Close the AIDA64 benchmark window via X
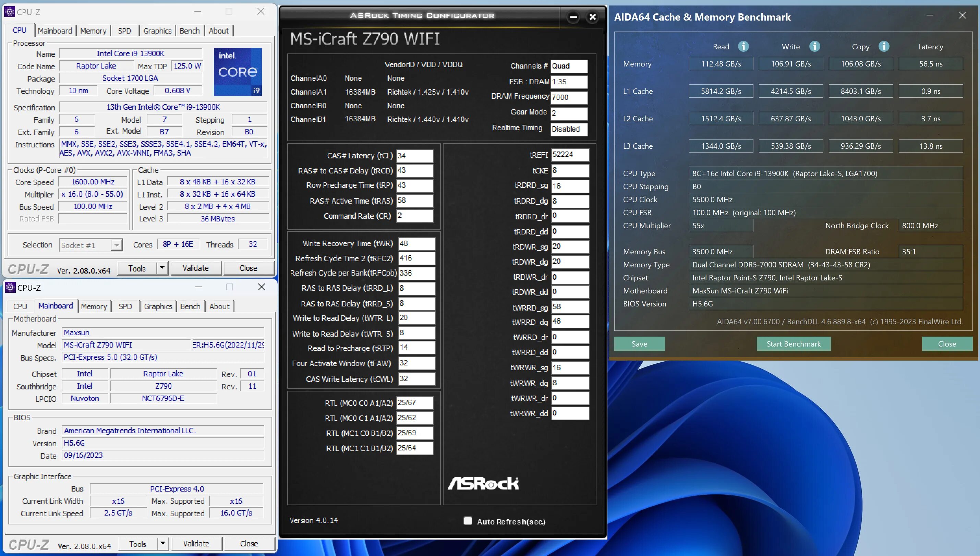This screenshot has width=980, height=556. click(962, 15)
